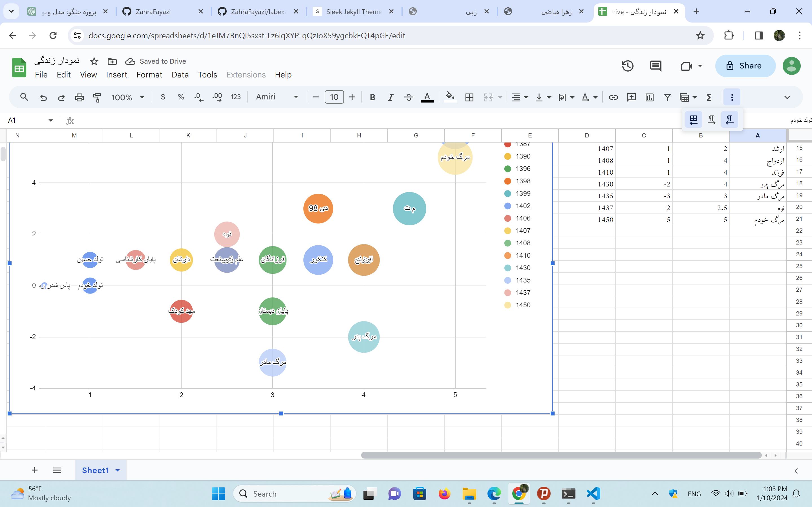
Task: Expand the 100% zoom dropdown
Action: 128,97
